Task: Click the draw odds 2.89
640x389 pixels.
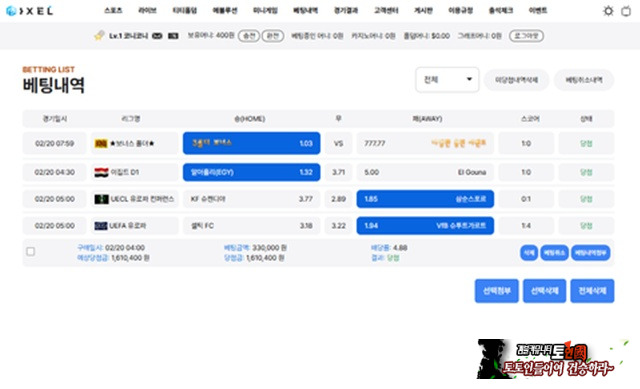Action: pyautogui.click(x=338, y=199)
